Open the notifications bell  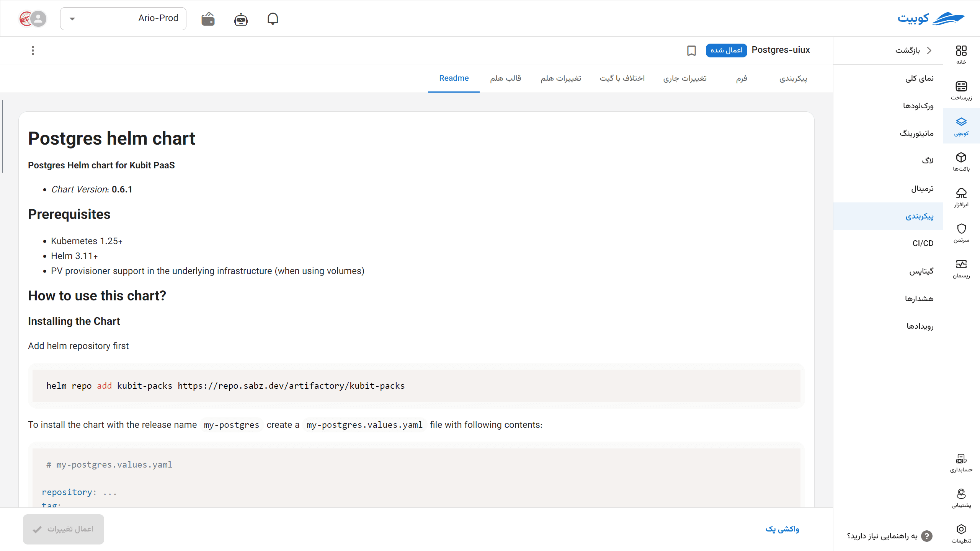point(273,18)
